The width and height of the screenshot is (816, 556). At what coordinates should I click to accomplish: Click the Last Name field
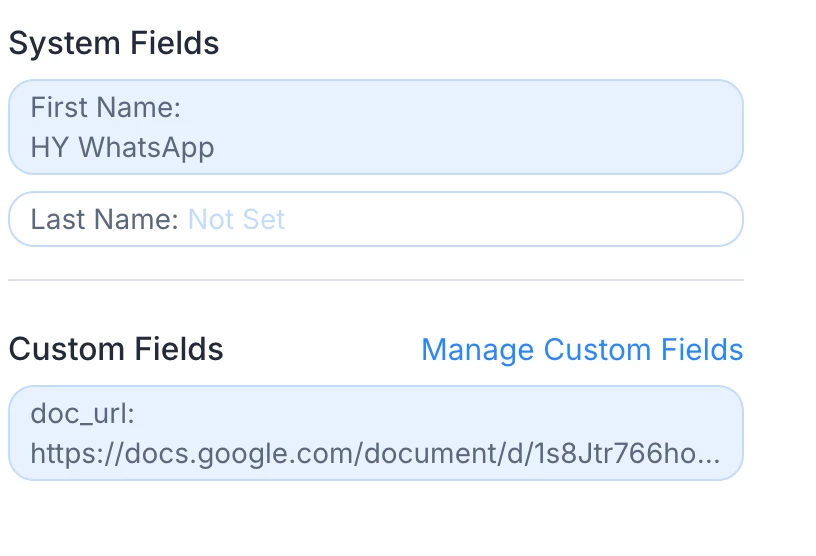click(375, 219)
